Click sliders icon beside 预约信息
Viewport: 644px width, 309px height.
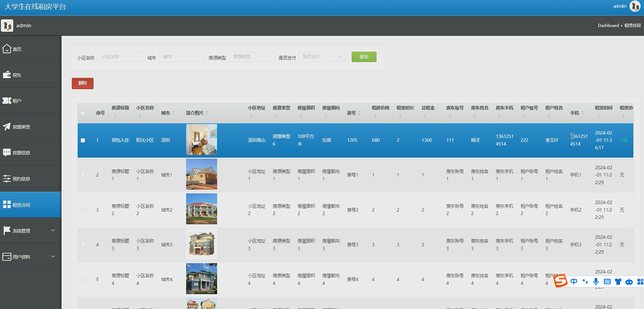point(7,178)
